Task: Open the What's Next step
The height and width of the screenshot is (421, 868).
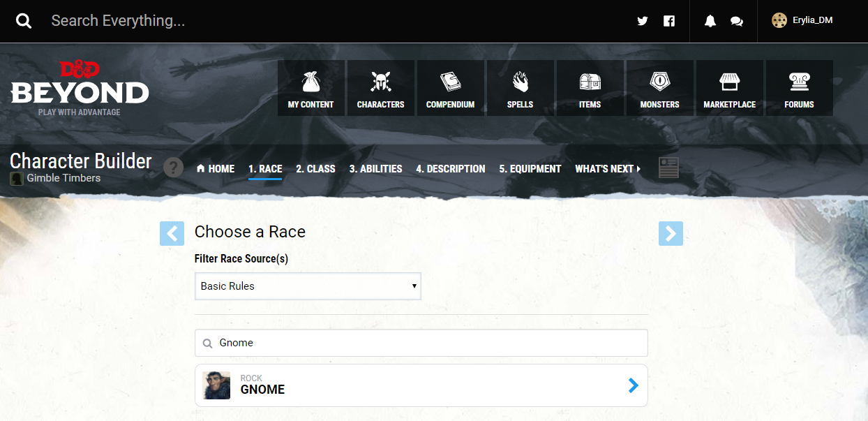Action: tap(608, 169)
